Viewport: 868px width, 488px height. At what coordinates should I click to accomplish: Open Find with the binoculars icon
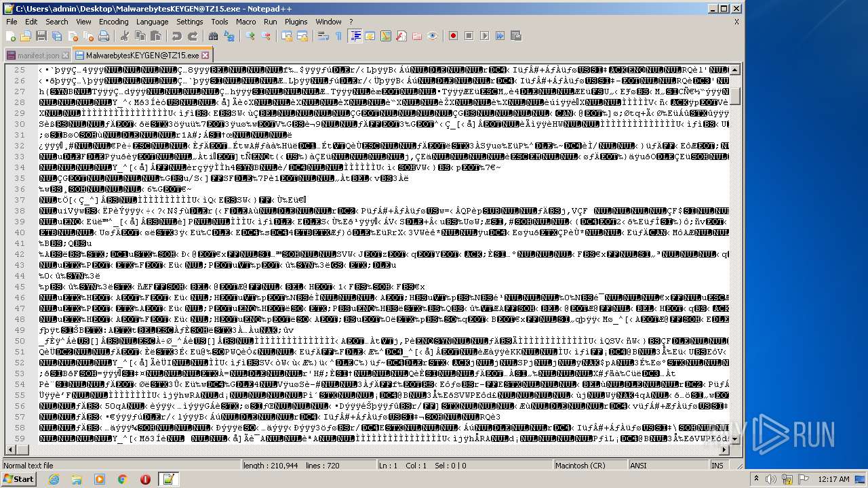214,36
